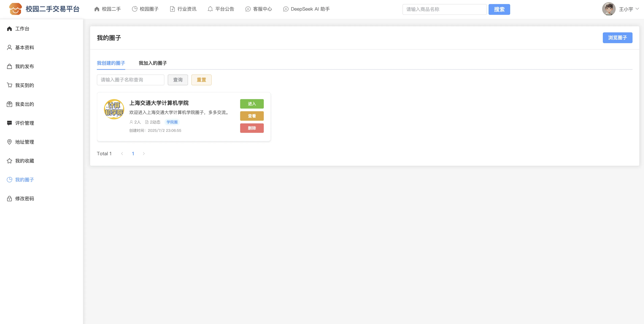Go to next page arrow in pagination
The height and width of the screenshot is (324, 644).
click(144, 154)
